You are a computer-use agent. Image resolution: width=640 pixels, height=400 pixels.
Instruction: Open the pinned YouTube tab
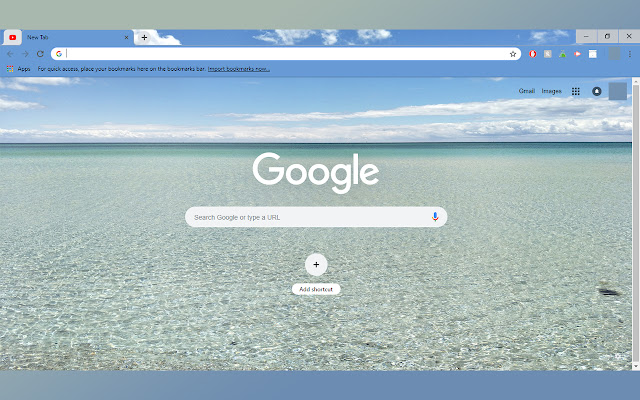(x=13, y=38)
